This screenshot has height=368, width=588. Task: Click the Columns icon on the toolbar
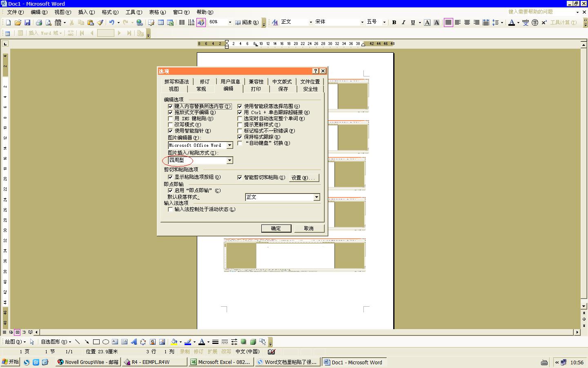click(182, 22)
